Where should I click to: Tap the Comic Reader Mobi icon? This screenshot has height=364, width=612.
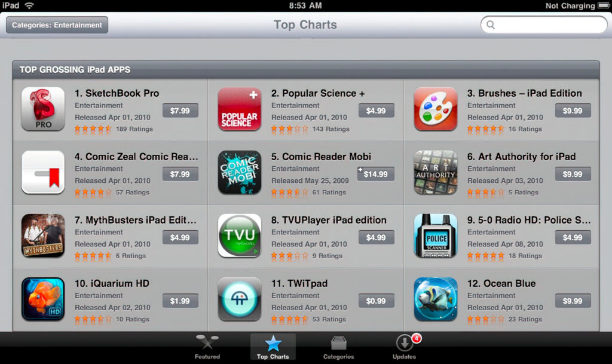(239, 172)
